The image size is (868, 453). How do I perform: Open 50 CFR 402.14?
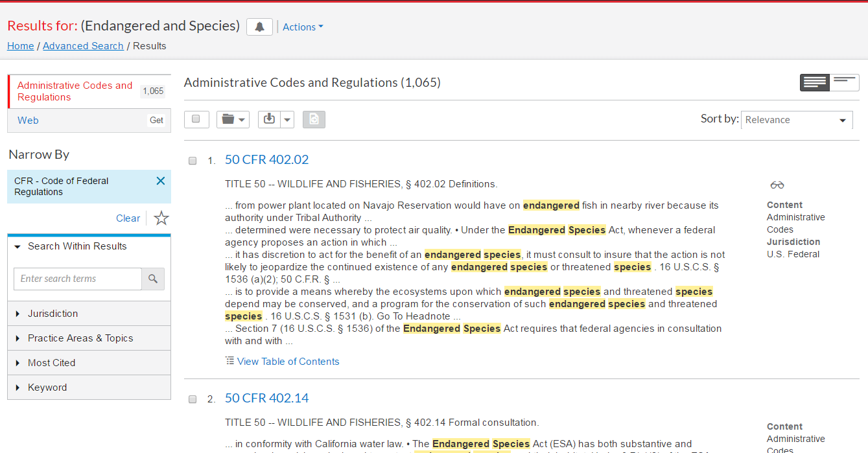tap(267, 397)
